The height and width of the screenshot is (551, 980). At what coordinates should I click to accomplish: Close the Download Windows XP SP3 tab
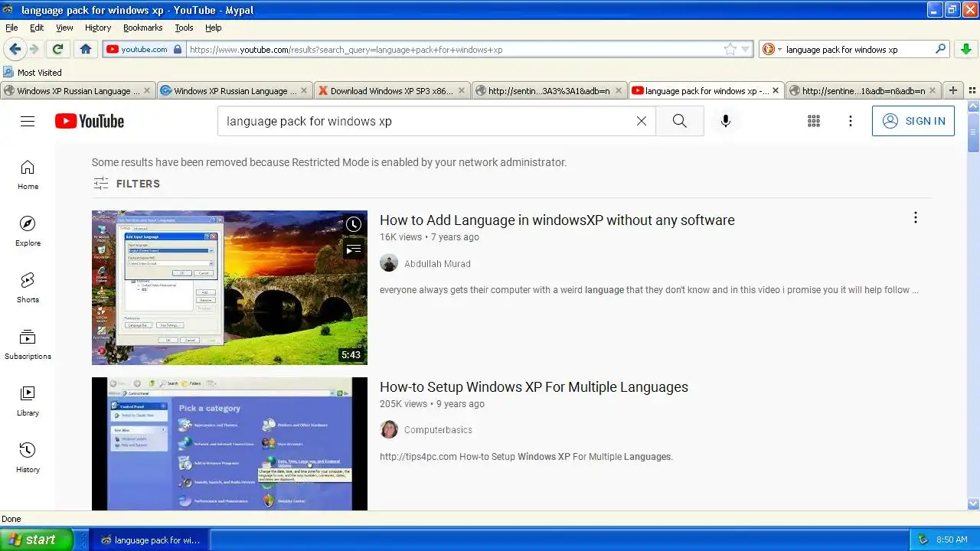tap(461, 90)
